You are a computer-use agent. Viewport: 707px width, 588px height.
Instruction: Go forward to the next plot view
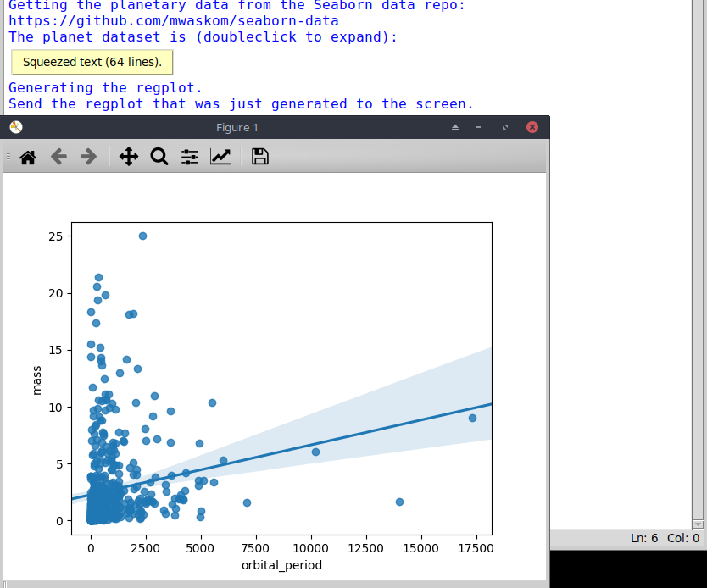click(88, 157)
